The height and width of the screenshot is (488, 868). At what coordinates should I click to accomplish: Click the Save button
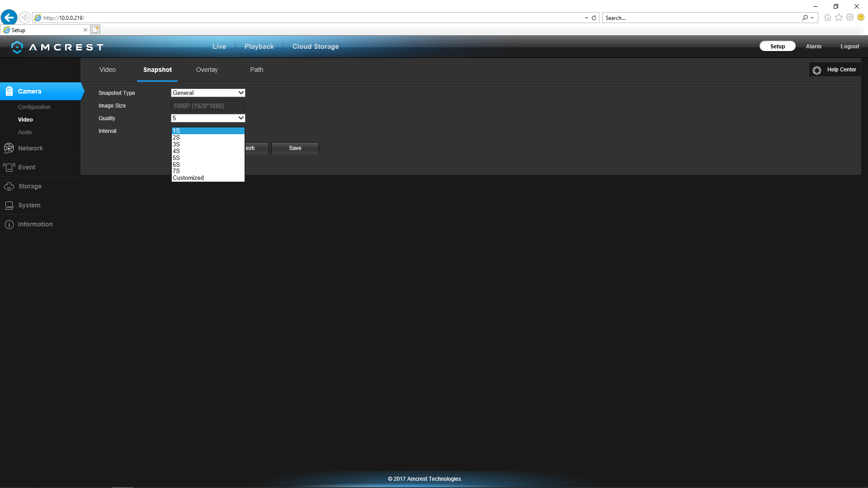295,148
